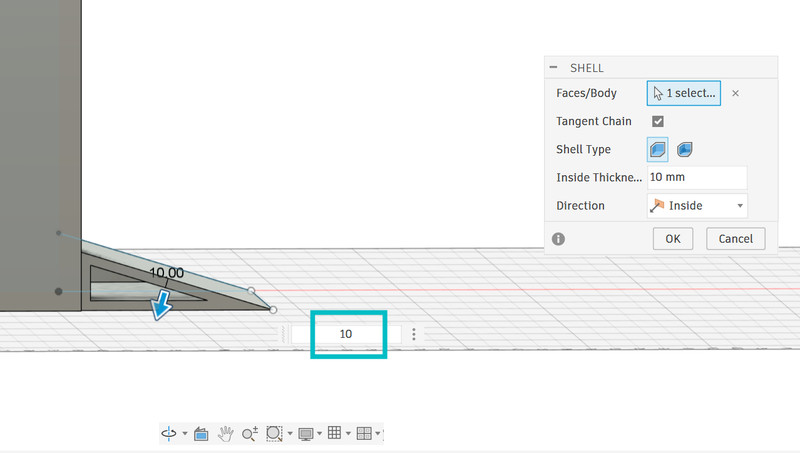Open the Direction 'Inside' dropdown
Screen dimensions: 800x453
(x=697, y=206)
